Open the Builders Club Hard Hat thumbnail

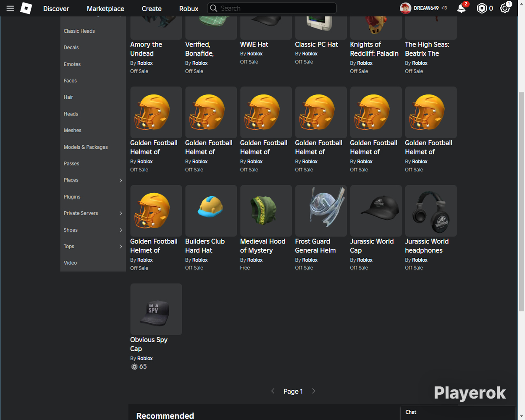tap(211, 211)
